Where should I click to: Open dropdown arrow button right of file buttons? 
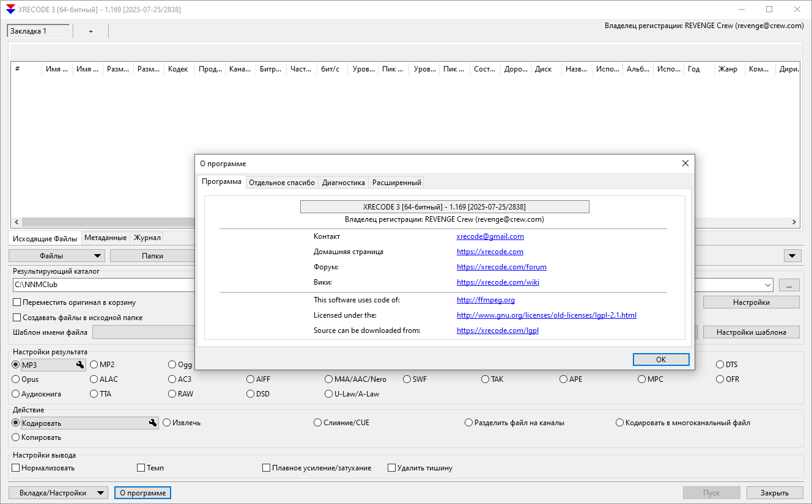(793, 256)
